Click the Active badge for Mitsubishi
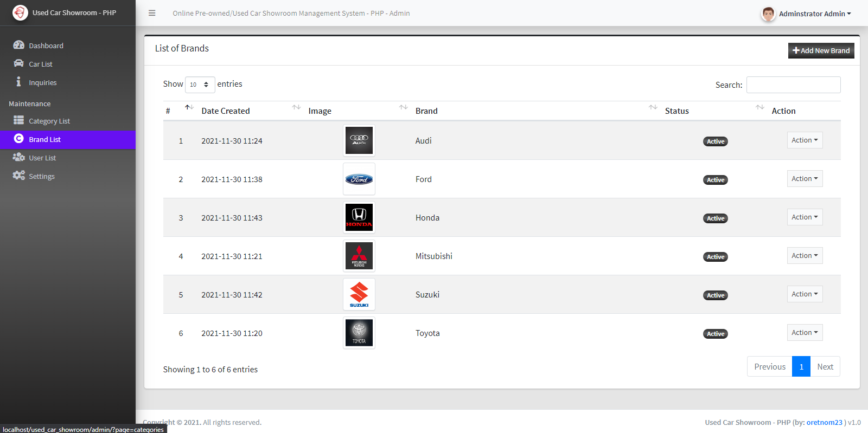The width and height of the screenshot is (868, 433). 716,257
